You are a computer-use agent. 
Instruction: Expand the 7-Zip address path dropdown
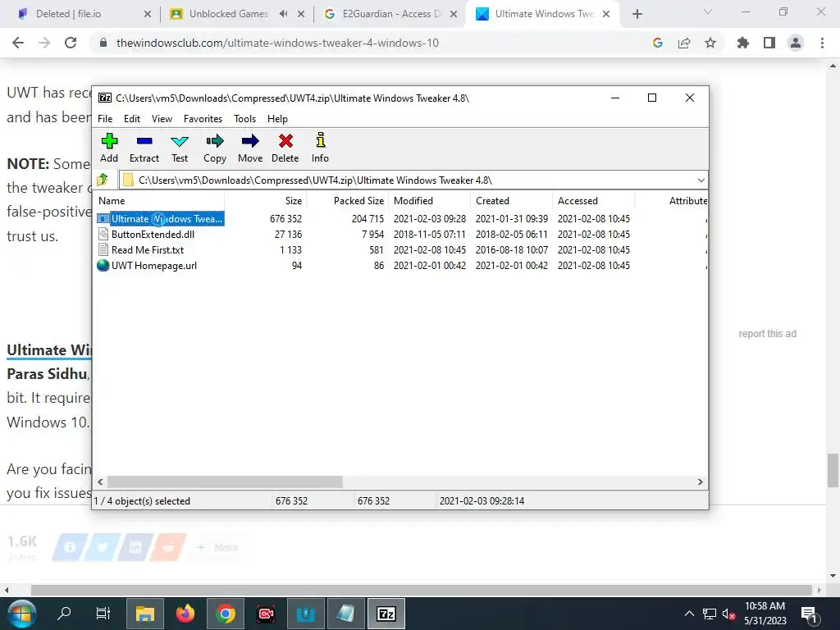coord(701,180)
